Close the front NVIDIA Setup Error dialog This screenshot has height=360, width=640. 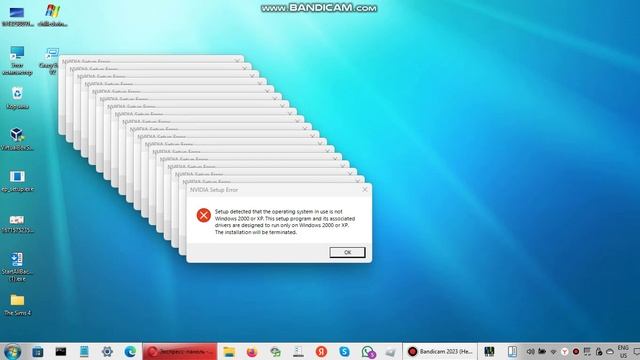(x=365, y=190)
